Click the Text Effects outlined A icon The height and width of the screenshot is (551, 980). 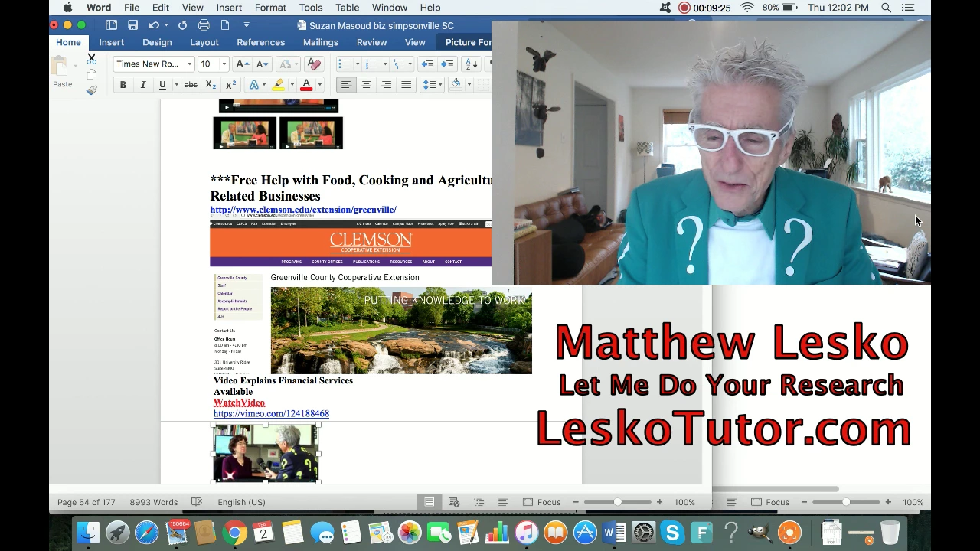(254, 85)
